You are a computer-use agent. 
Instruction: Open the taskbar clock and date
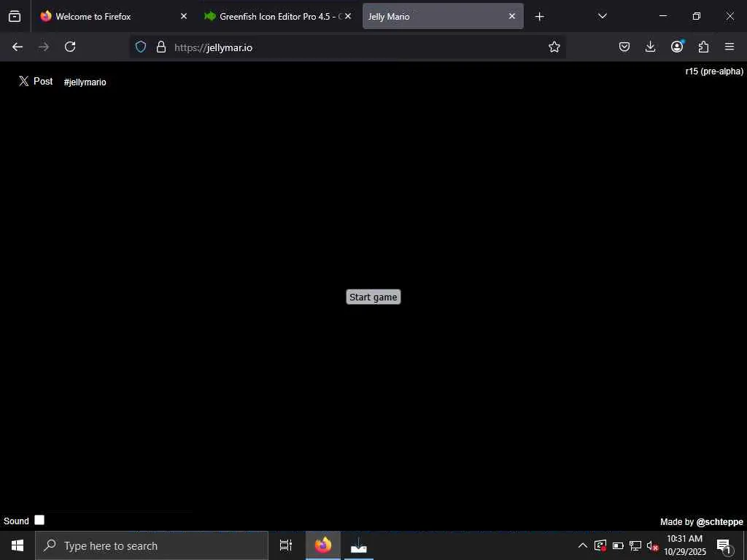pos(684,545)
